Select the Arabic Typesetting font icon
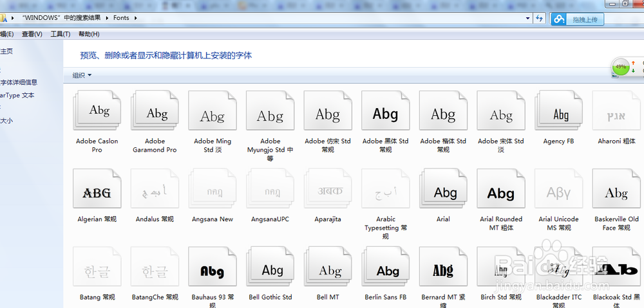This screenshot has height=308, width=644. point(386,188)
